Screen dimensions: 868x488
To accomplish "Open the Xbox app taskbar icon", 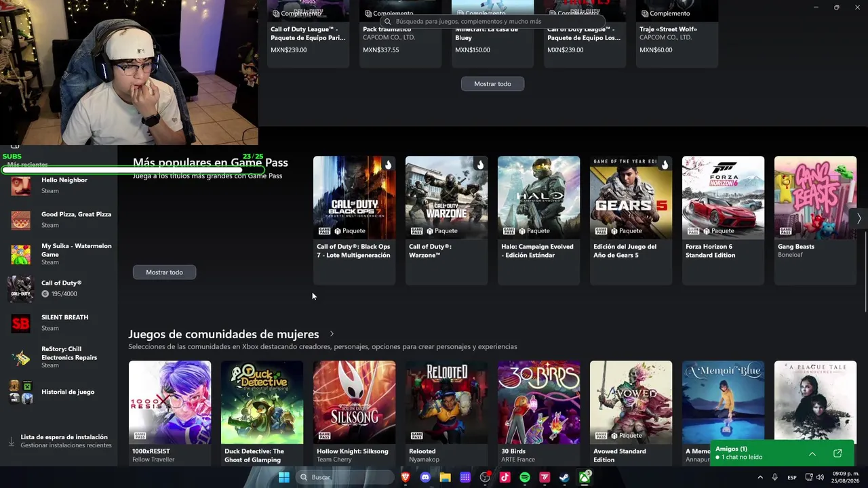I will click(585, 477).
